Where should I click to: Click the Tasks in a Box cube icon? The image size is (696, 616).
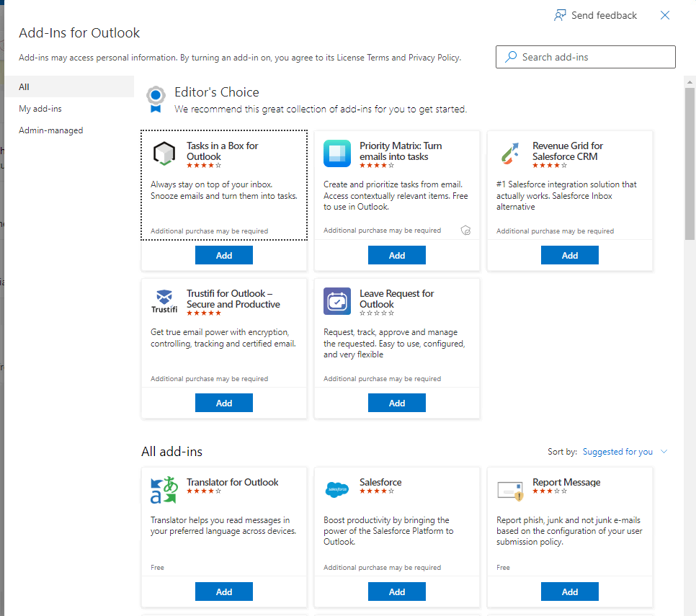click(x=164, y=153)
